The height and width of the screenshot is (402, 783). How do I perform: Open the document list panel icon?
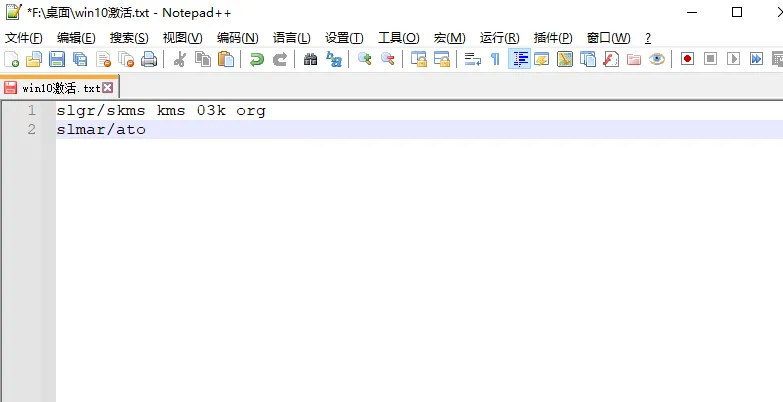click(588, 59)
